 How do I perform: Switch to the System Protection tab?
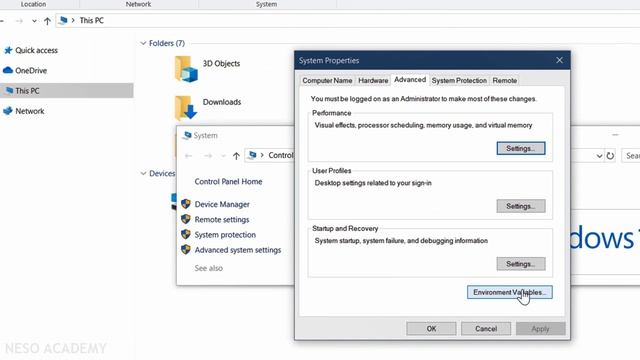459,80
